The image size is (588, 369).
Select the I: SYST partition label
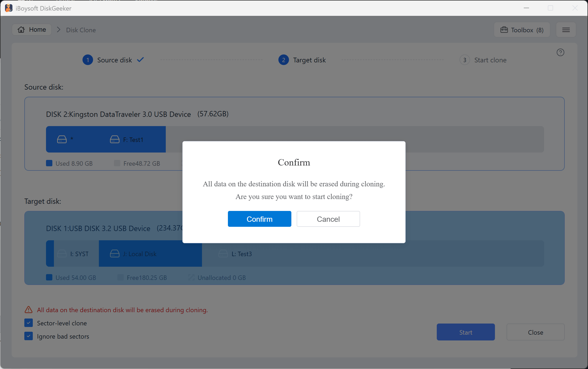79,254
